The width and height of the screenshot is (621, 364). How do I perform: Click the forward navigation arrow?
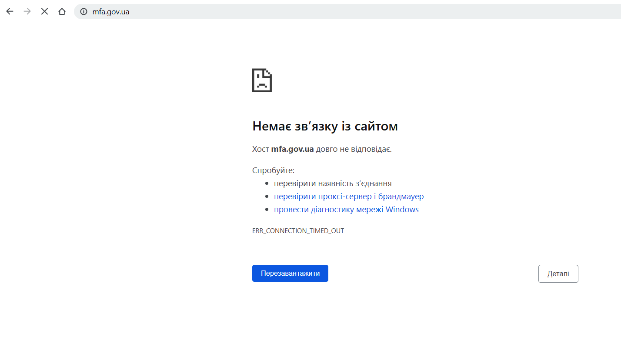(27, 11)
